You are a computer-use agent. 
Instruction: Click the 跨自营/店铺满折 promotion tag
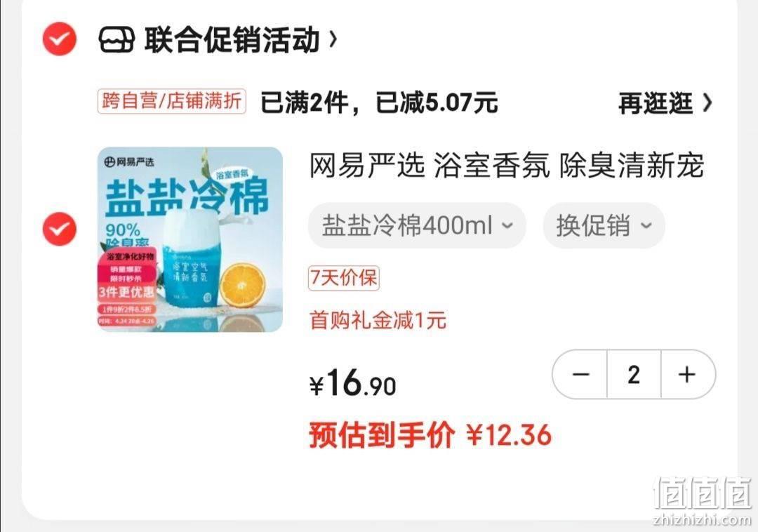172,102
